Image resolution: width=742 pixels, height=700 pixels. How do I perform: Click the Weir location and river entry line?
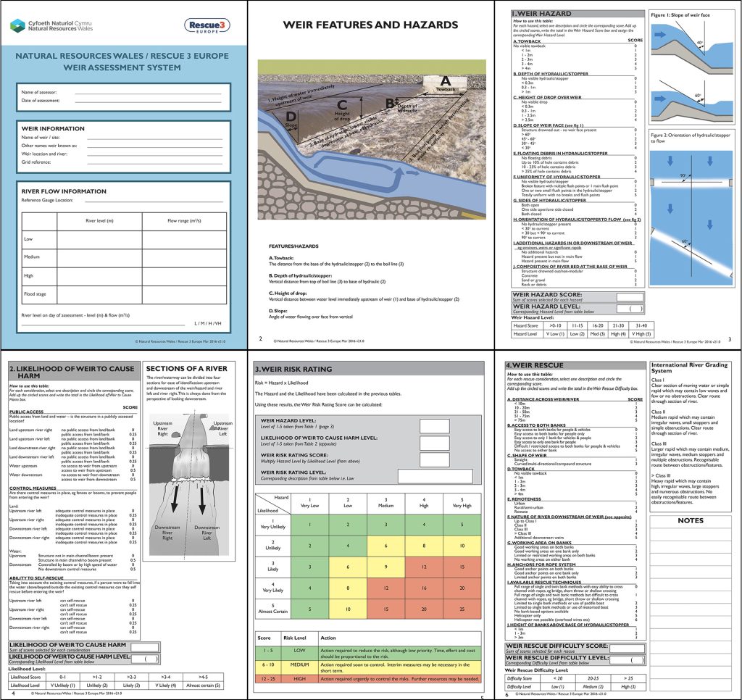[x=155, y=155]
